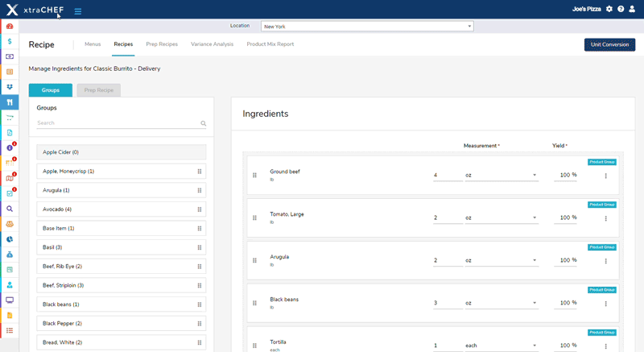
Task: Click the Unit Conversion button
Action: 609,45
